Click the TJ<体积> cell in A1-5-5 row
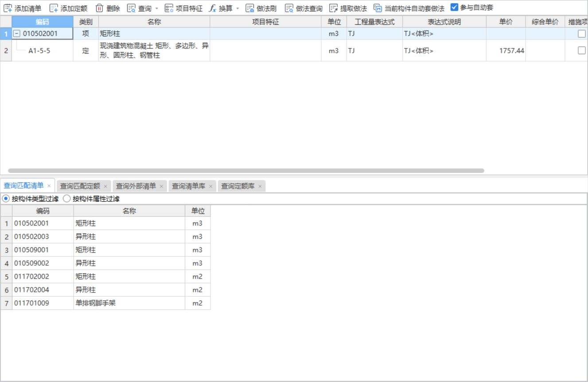 (444, 51)
